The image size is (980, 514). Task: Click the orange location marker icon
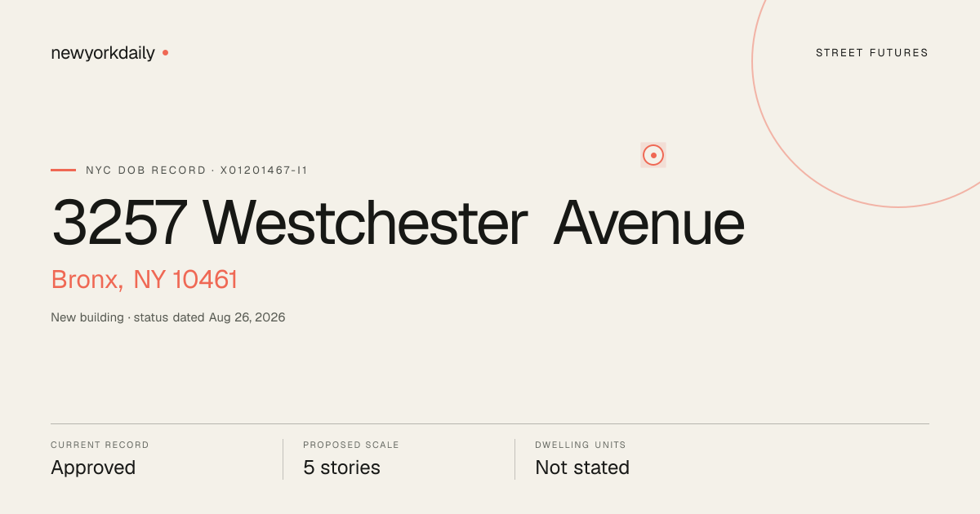pyautogui.click(x=653, y=155)
